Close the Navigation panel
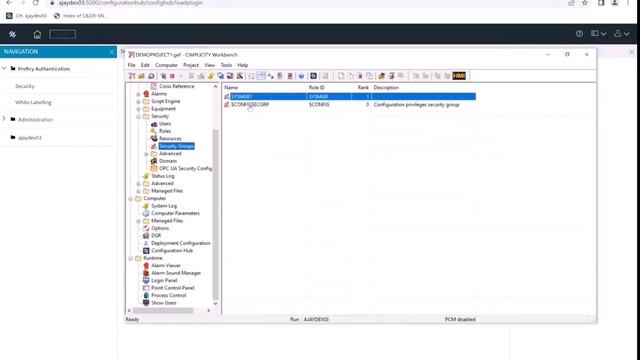 click(111, 52)
